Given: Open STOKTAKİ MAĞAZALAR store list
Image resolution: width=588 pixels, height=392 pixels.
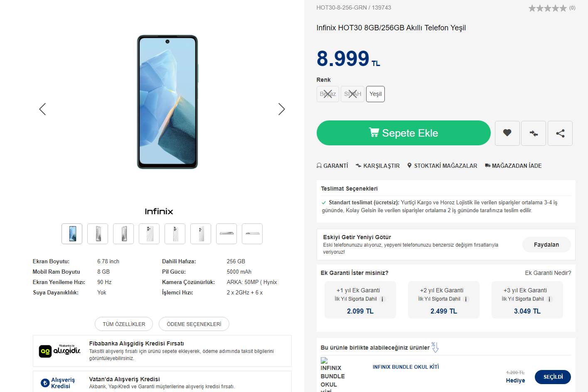Looking at the screenshot, I should (x=442, y=166).
